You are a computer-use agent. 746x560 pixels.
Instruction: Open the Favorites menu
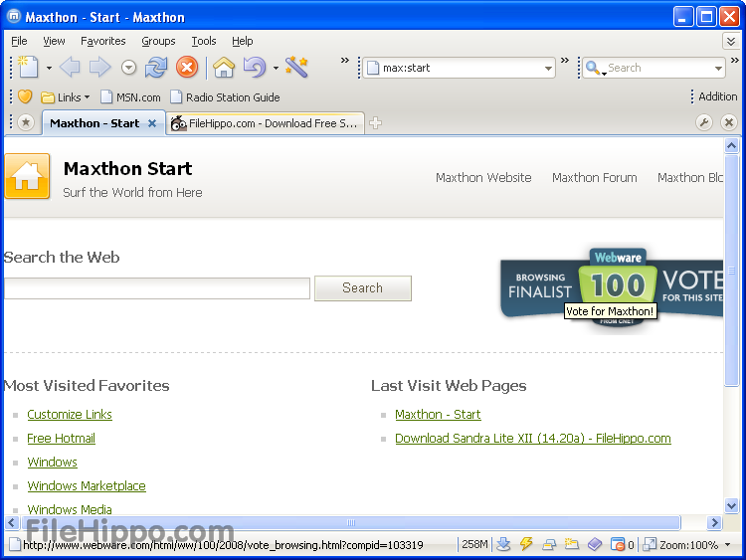(x=103, y=42)
